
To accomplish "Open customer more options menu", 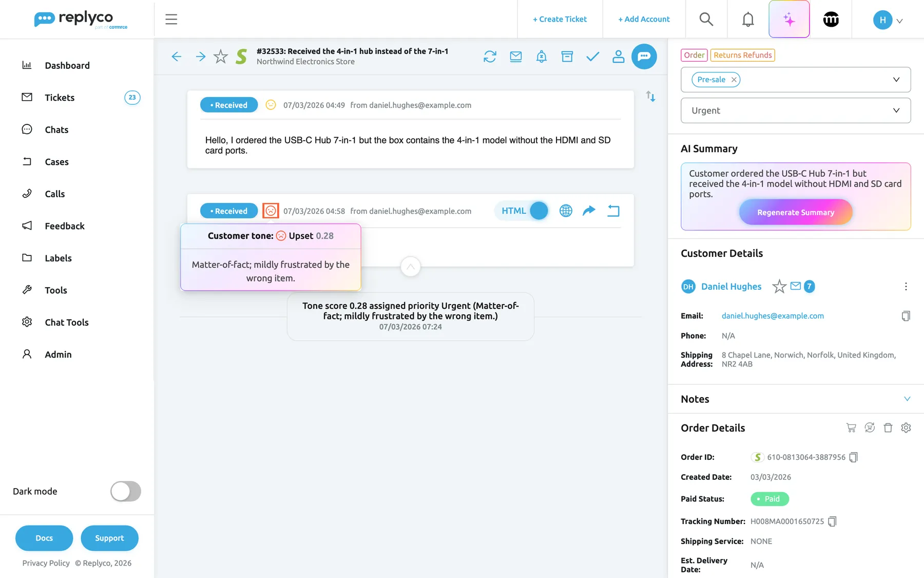I will click(906, 286).
